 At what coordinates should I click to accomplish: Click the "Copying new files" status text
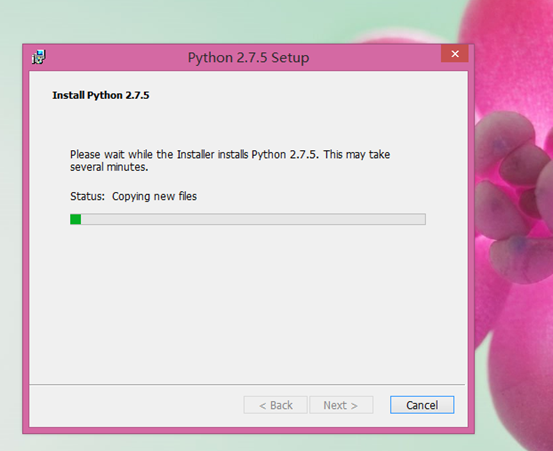(154, 196)
